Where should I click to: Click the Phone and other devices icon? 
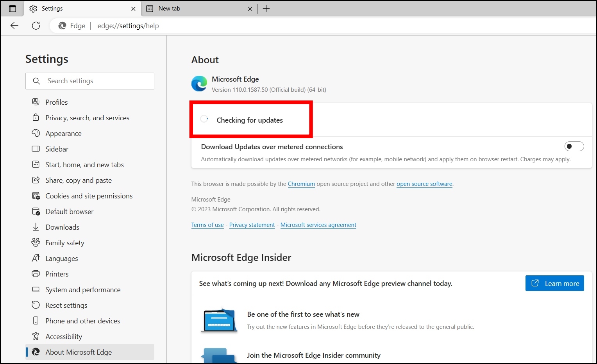[x=36, y=321]
